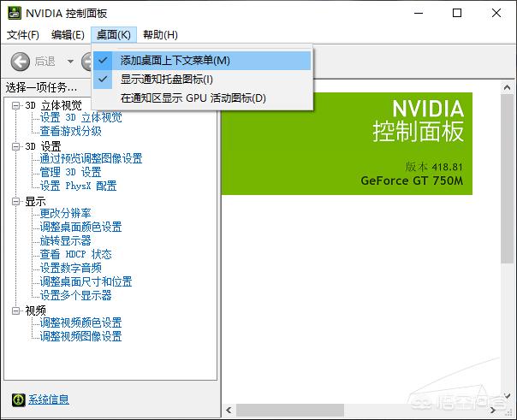Image resolution: width=517 pixels, height=420 pixels.
Task: Select 调整桌面尺寸和位置 in tree
Action: (86, 281)
